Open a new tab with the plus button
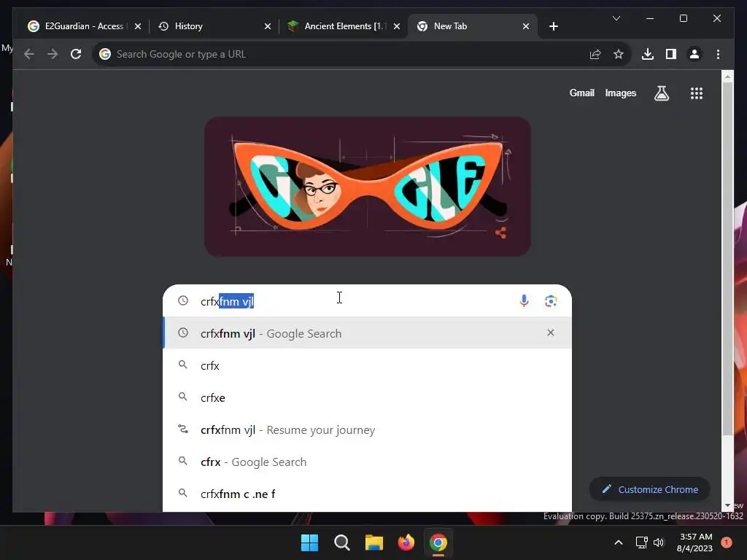Screen dimensions: 747x560 [553, 27]
